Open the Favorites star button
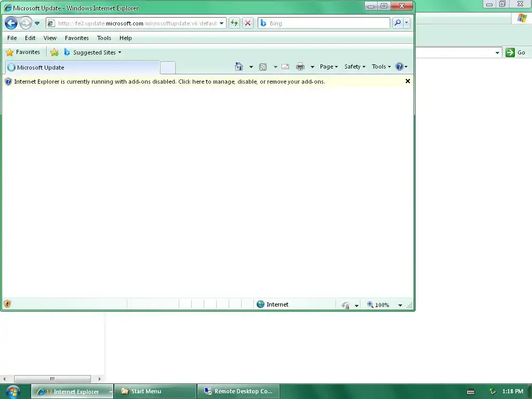This screenshot has width=532, height=399. (23, 52)
